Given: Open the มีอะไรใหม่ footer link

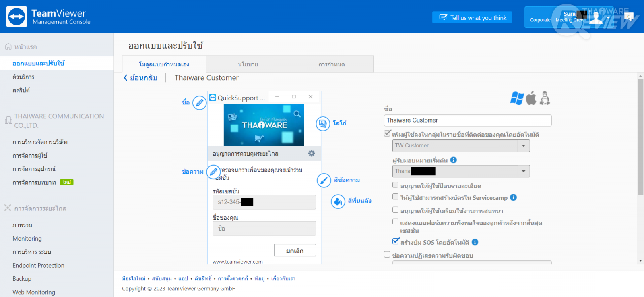Looking at the screenshot, I should [x=134, y=278].
